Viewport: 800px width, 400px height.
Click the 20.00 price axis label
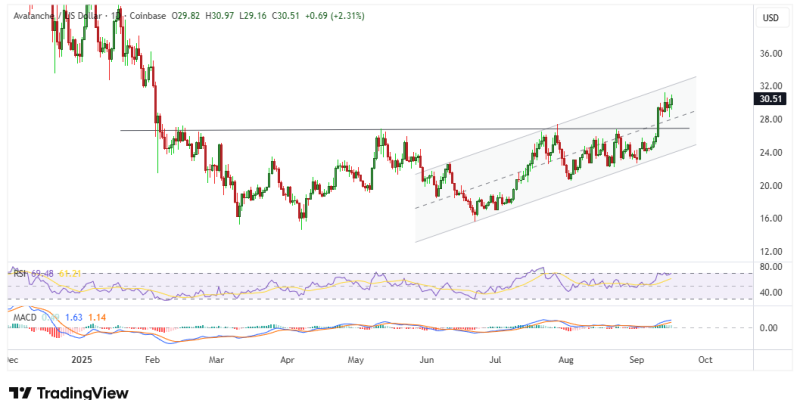[770, 186]
